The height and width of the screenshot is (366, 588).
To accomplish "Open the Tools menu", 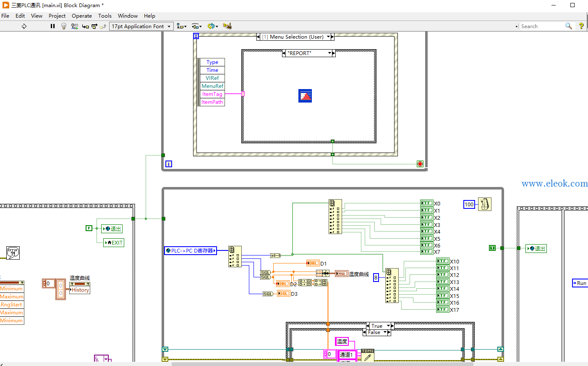I will click(105, 16).
